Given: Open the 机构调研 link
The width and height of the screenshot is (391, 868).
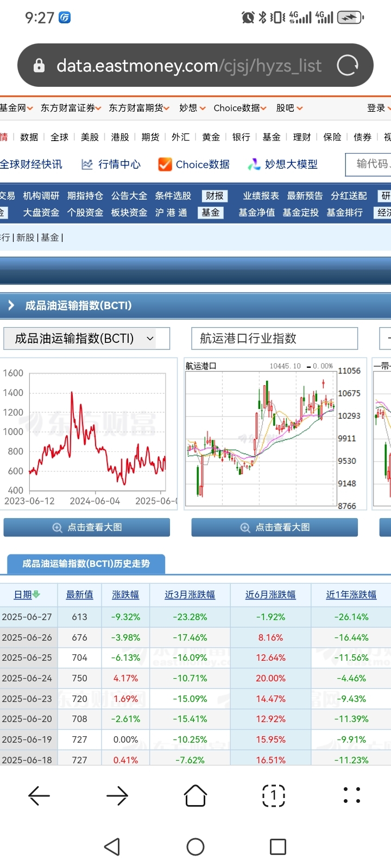Looking at the screenshot, I should pos(41,196).
